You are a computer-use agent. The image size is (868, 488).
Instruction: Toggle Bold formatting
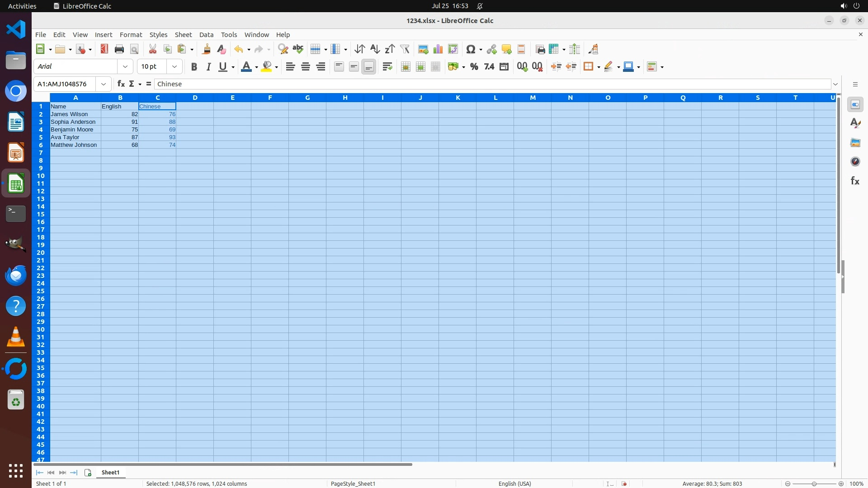click(x=194, y=67)
